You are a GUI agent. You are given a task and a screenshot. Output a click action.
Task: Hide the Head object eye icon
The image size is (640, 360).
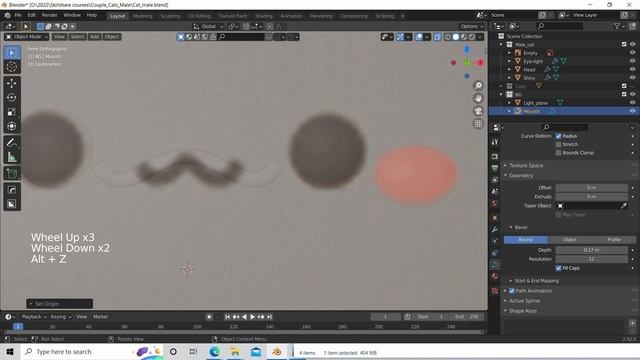(x=632, y=69)
